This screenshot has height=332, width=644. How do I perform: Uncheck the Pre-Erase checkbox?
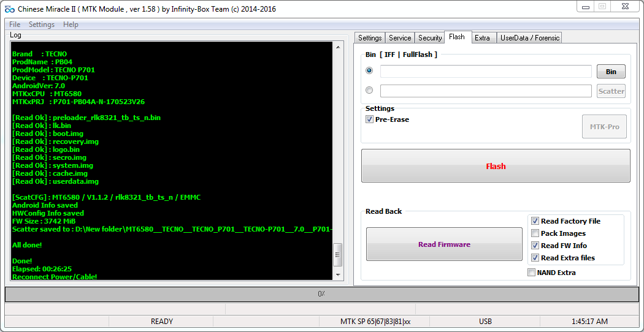(x=369, y=119)
